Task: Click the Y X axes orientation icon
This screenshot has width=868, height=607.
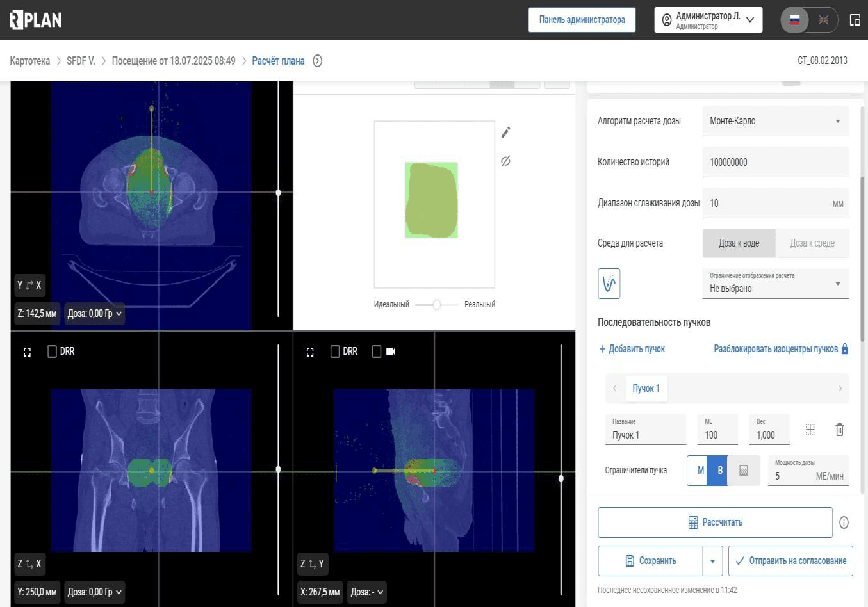Action: pyautogui.click(x=29, y=285)
